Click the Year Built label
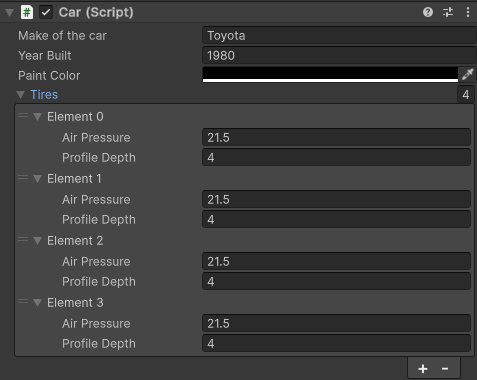This screenshot has width=477, height=380. (45, 56)
